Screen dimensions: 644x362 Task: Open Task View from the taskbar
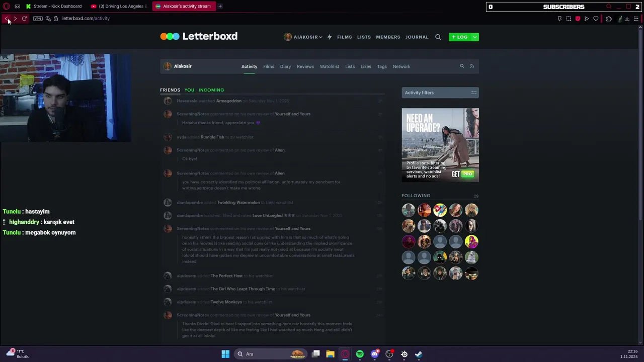[x=315, y=354]
